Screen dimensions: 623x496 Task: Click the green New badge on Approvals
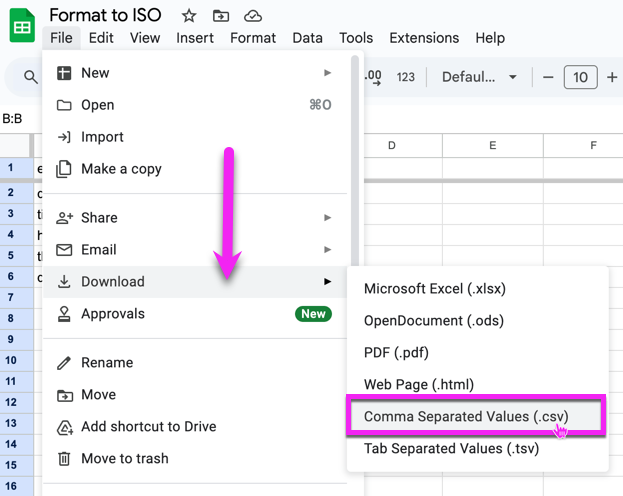coord(313,314)
